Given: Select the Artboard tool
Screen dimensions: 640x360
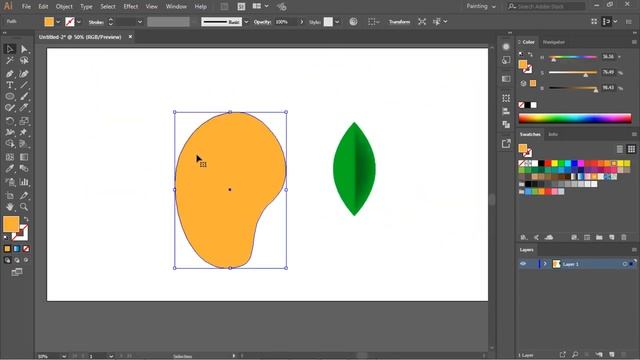Looking at the screenshot, I should 10,196.
